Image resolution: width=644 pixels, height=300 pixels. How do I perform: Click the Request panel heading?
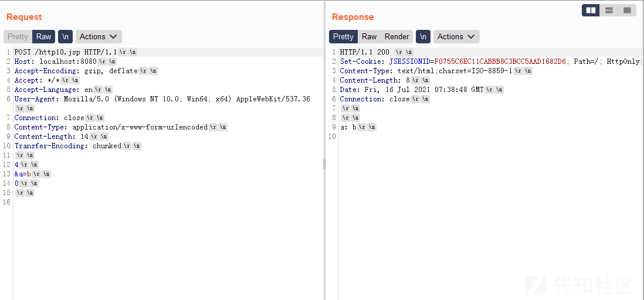[x=24, y=17]
